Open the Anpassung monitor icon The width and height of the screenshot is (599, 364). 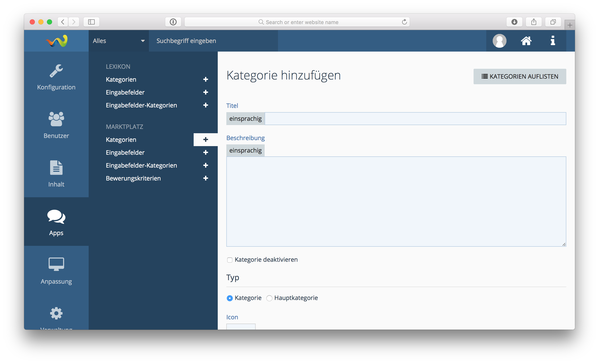[x=56, y=264]
